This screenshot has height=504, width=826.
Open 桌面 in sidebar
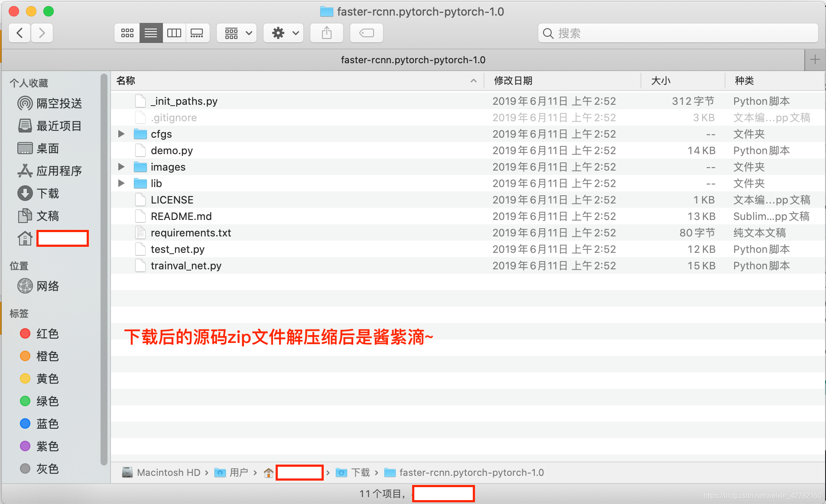39,149
